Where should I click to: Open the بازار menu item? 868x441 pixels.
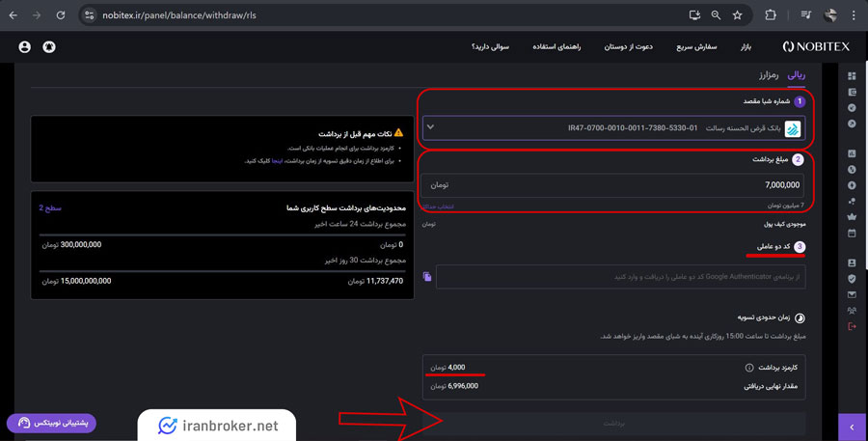[x=746, y=47]
